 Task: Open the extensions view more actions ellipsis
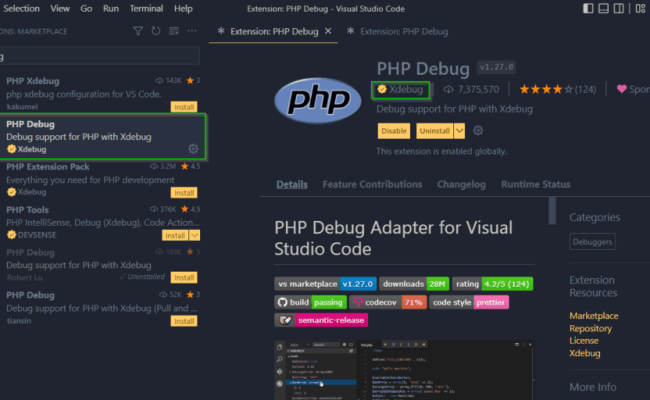pos(192,31)
